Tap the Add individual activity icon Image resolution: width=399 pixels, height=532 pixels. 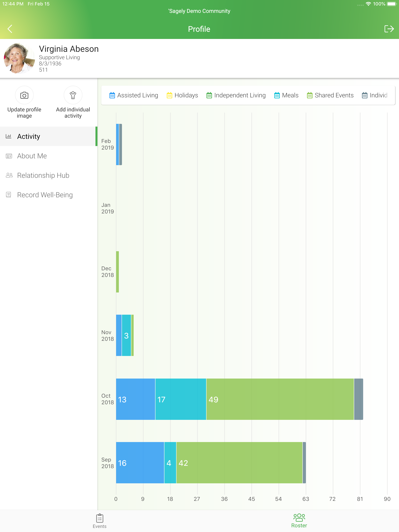point(73,95)
